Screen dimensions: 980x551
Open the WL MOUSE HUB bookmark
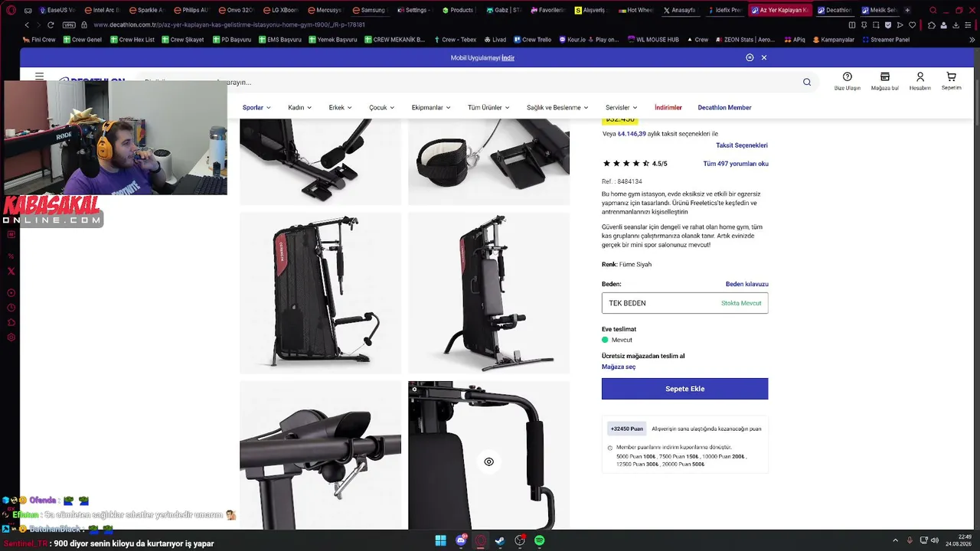(652, 39)
